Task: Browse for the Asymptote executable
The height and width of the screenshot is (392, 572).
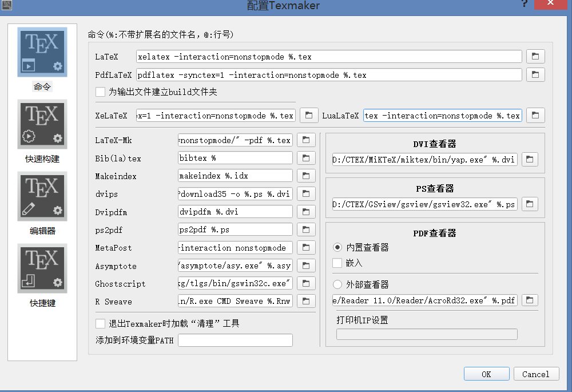Action: coord(306,266)
